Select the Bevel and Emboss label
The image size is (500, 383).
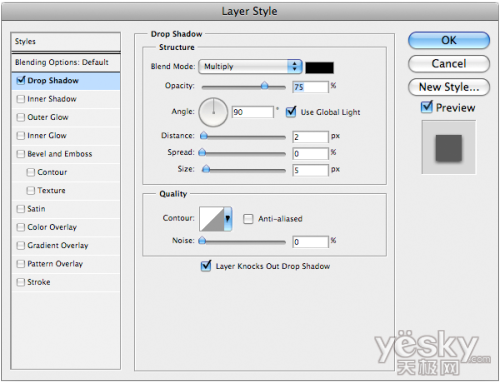60,154
